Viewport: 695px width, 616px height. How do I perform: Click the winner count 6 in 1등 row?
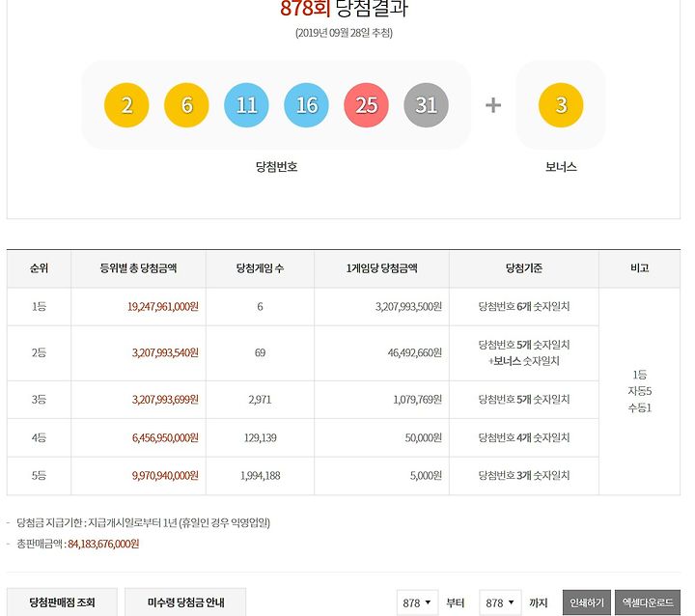pyautogui.click(x=260, y=306)
